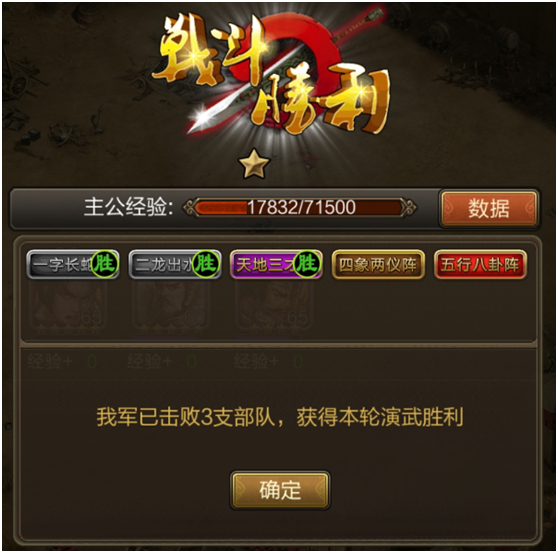Click the green 胜 badge on 一字长蛇
Screen dimensions: 558x553
point(105,264)
